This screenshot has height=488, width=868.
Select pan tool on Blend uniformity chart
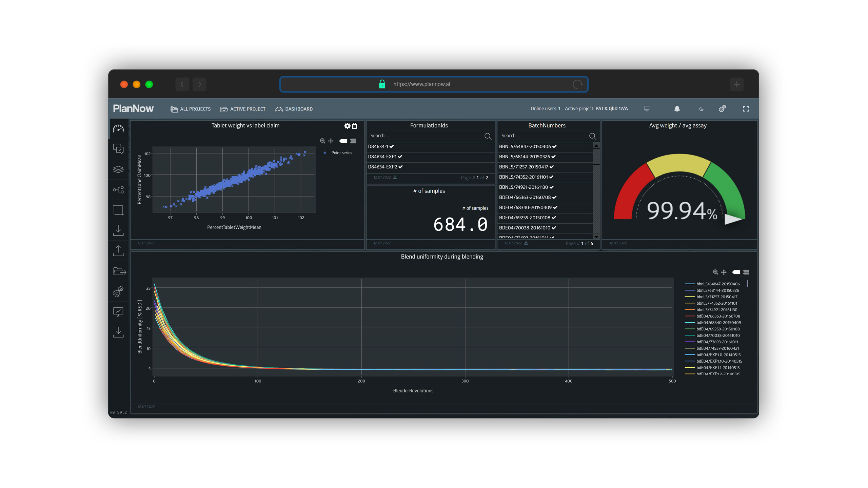(724, 272)
